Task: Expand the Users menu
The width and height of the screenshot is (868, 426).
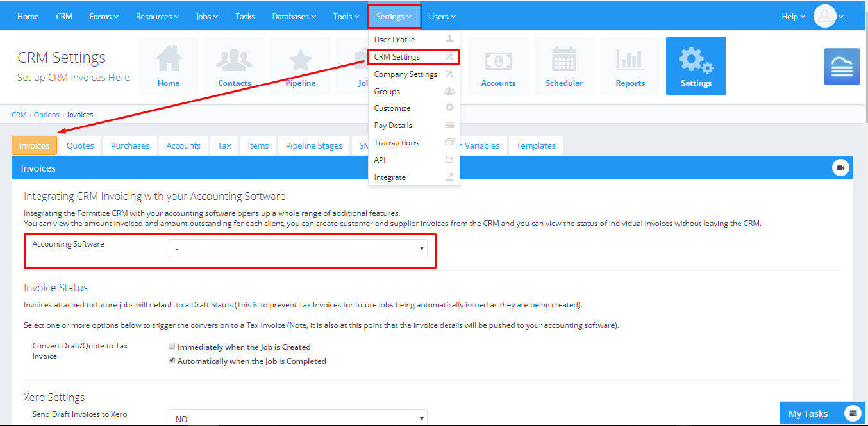Action: click(442, 16)
